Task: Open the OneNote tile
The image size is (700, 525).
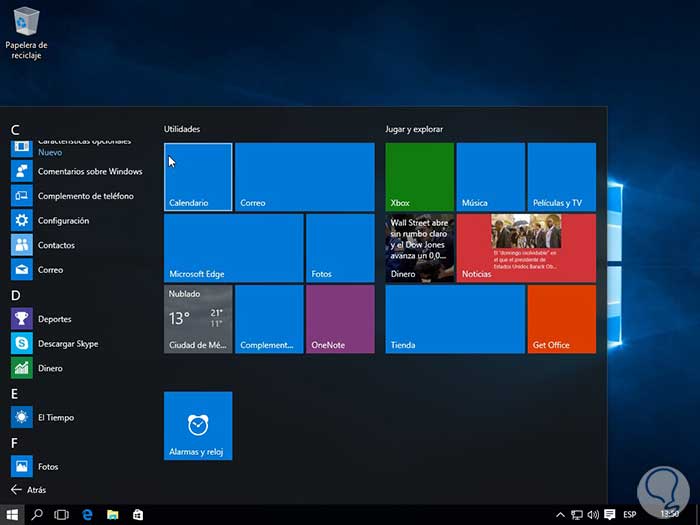Action: pyautogui.click(x=340, y=319)
